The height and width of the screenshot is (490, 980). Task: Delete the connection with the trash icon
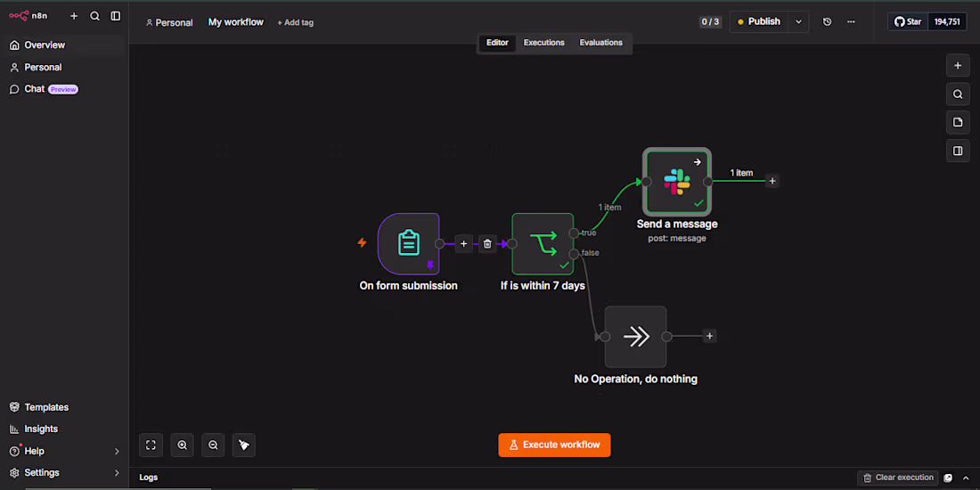[x=487, y=244]
